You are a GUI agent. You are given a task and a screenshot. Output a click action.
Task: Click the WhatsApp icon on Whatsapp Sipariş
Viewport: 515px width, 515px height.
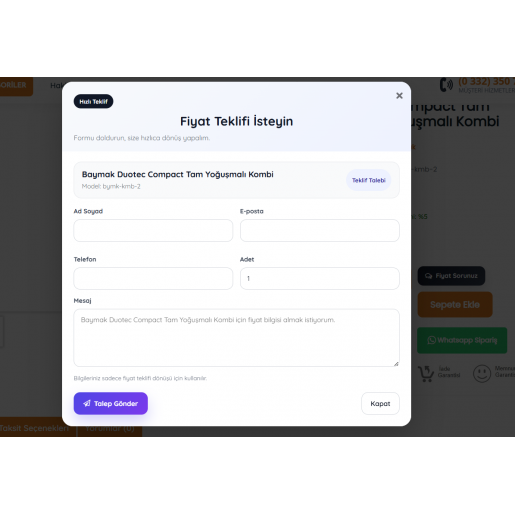[x=432, y=340]
